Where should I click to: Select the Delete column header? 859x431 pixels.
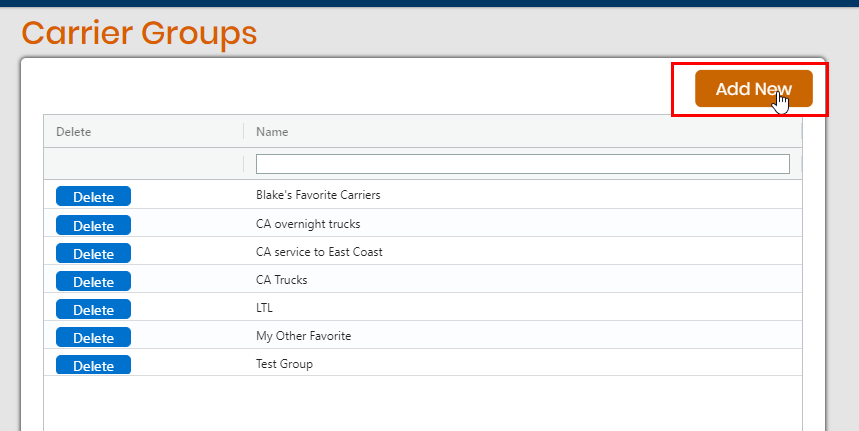coord(73,132)
